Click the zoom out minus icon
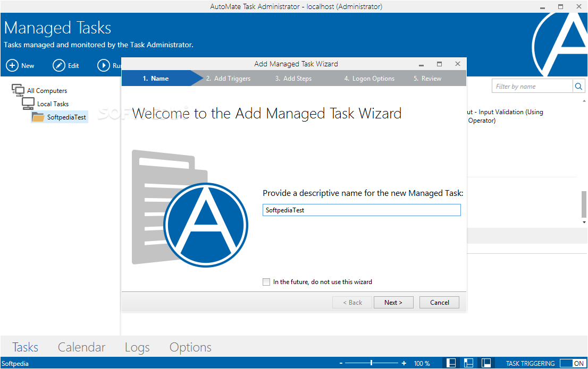This screenshot has width=588, height=369. coord(341,363)
